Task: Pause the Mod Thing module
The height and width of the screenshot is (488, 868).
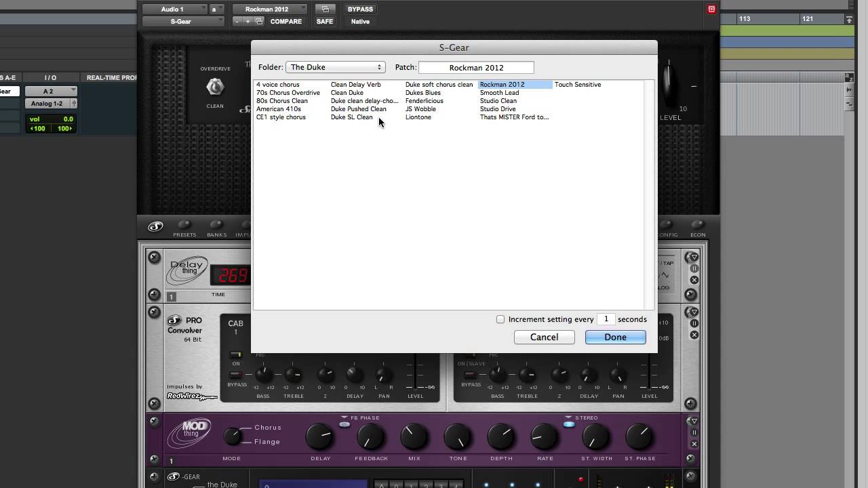Action: click(694, 432)
